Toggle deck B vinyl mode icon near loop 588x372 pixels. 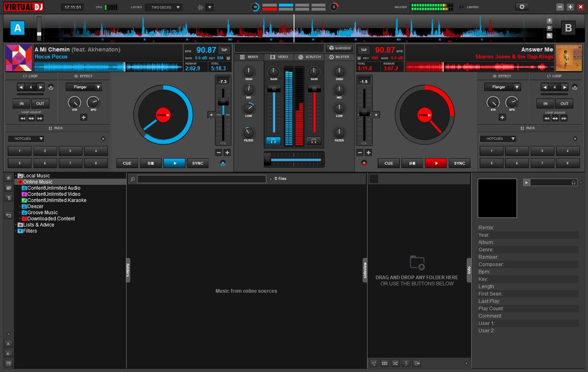pos(575,87)
